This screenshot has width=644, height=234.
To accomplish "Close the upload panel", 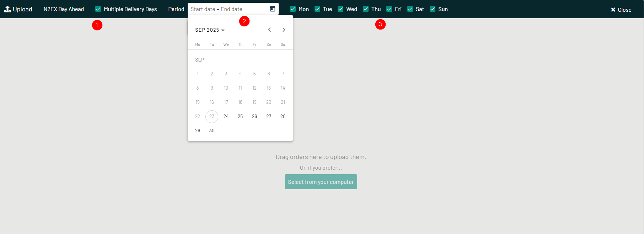I will point(621,10).
